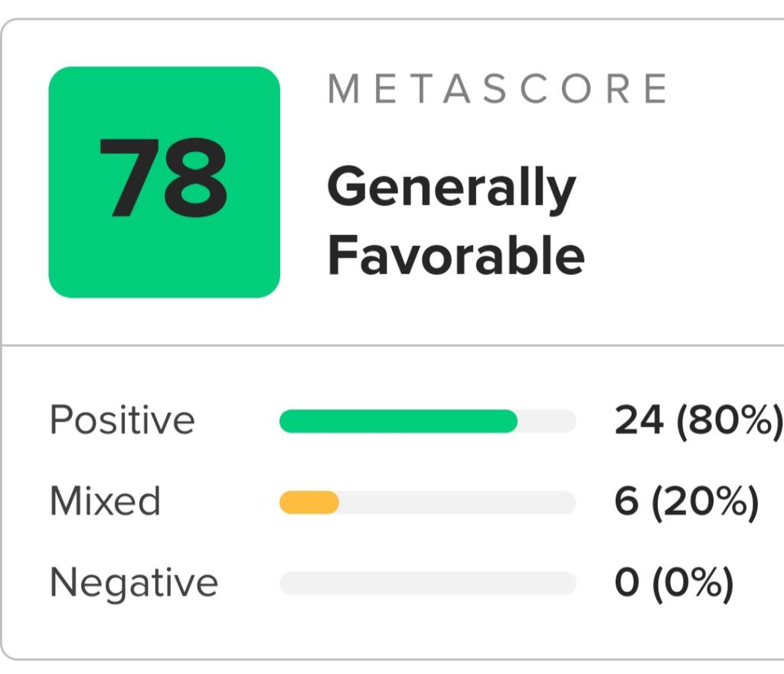This screenshot has height=674, width=784.
Task: Click the gray unfilled Mixed bar remainder
Action: coord(458,502)
